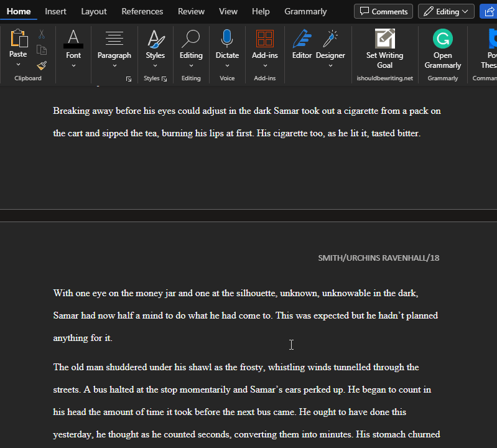Screen dimensions: 497x448
Task: Open Grammarly from the ribbon
Action: pos(442,49)
